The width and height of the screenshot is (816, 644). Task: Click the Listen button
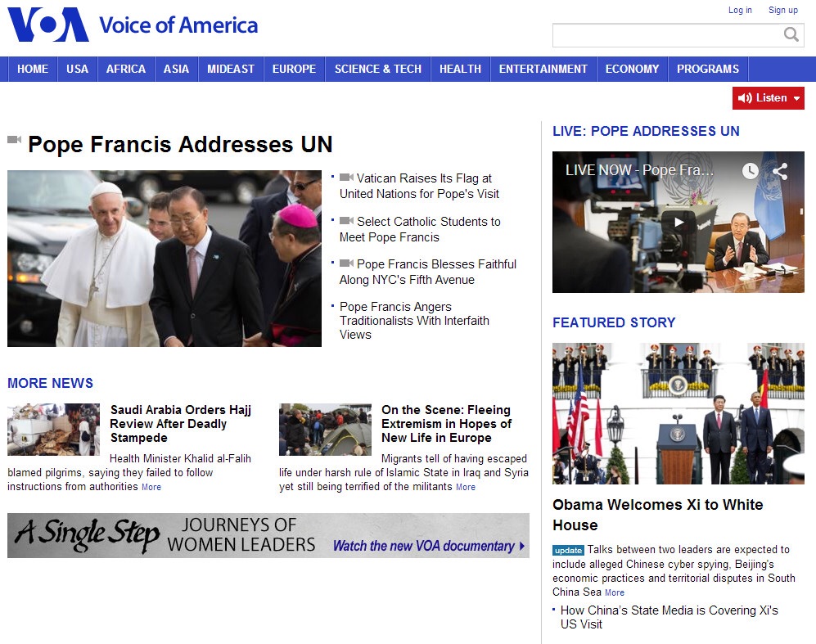coord(769,98)
